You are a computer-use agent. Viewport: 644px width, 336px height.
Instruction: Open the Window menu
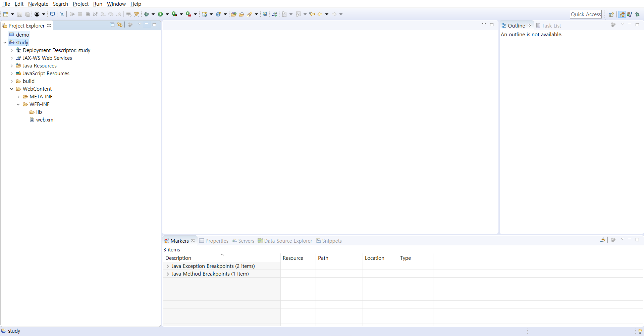tap(116, 4)
